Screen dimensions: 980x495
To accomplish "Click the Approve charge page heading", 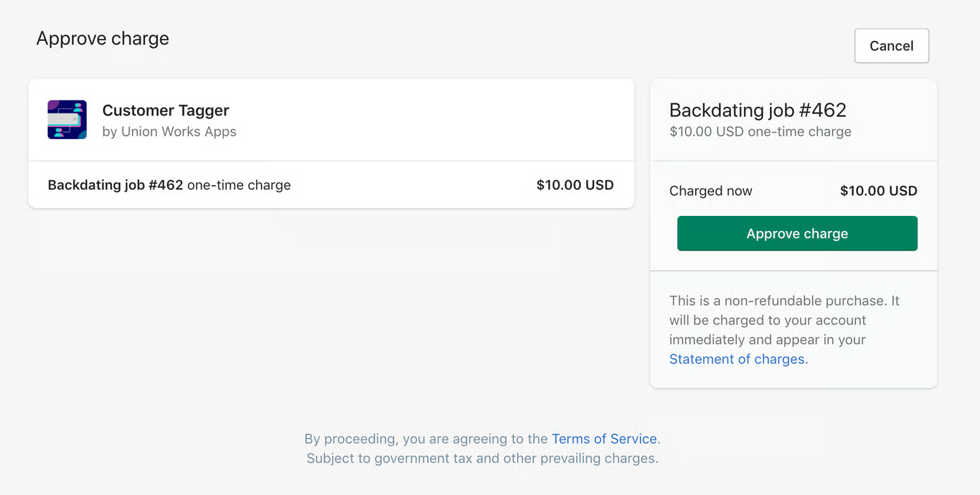I will pyautogui.click(x=103, y=39).
